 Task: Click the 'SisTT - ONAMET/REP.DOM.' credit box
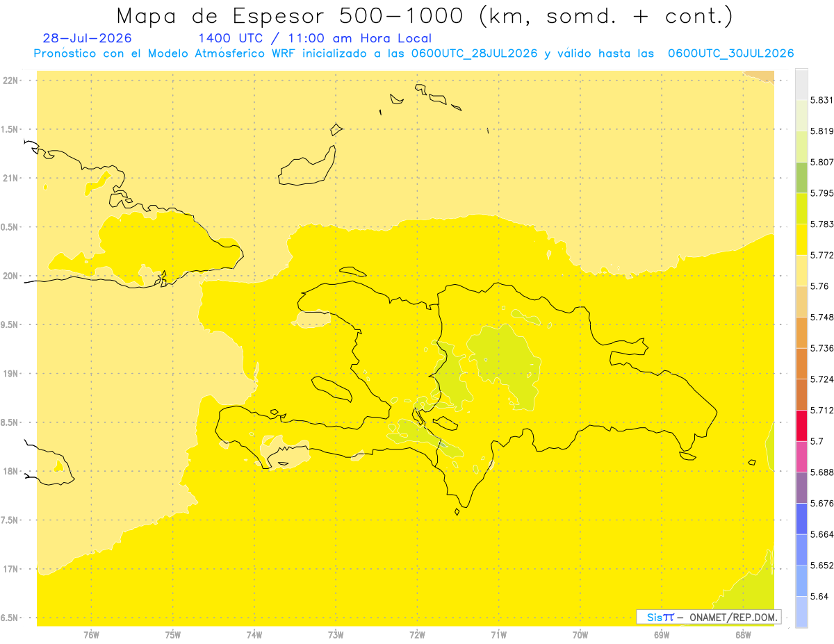pyautogui.click(x=709, y=617)
